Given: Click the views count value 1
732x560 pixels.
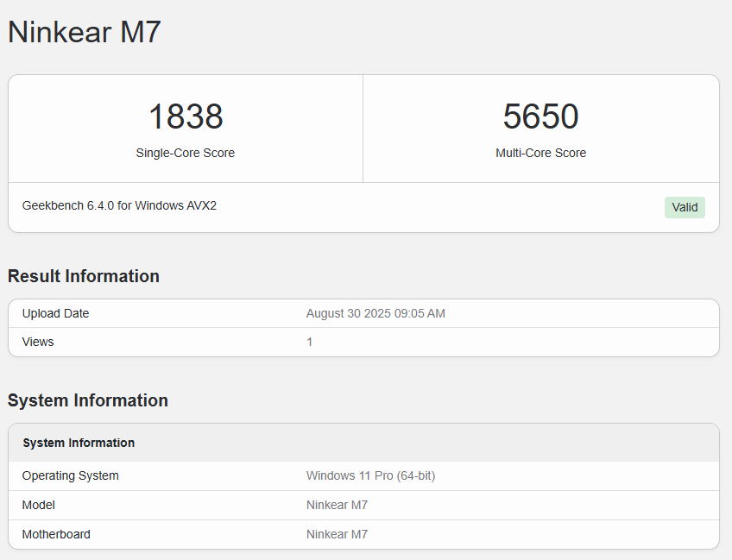Looking at the screenshot, I should (310, 342).
